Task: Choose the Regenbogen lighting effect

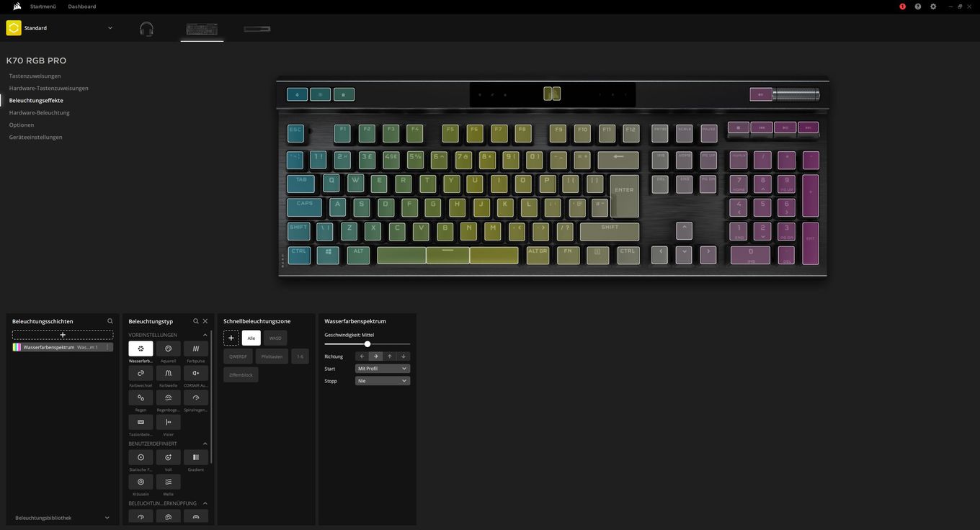Action: point(168,397)
